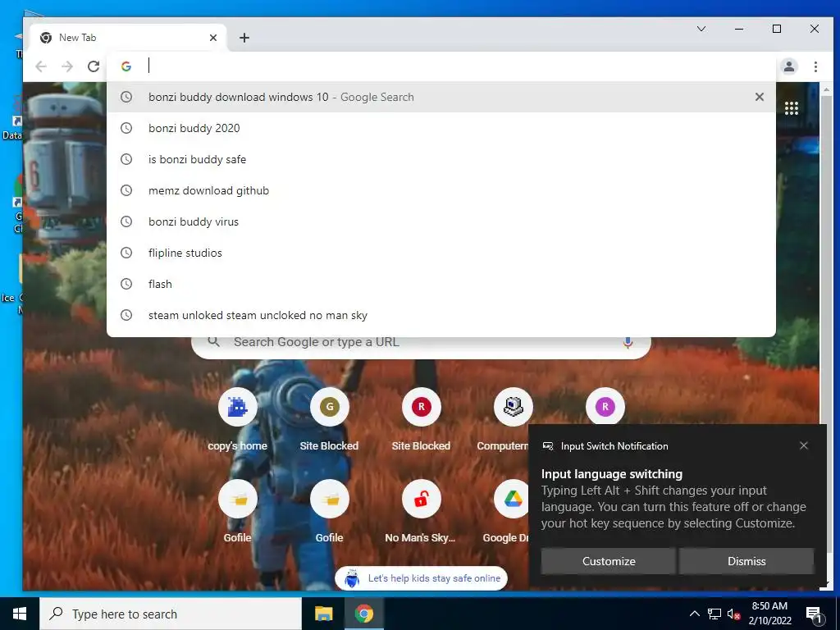Select the New Tab tab
The width and height of the screenshot is (840, 630).
tap(127, 38)
